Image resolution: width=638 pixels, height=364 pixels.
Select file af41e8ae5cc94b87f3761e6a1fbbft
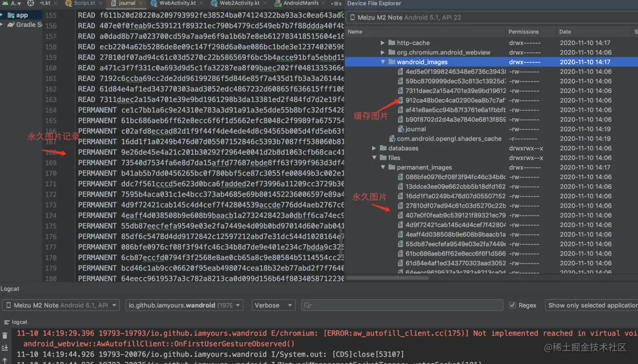click(455, 110)
